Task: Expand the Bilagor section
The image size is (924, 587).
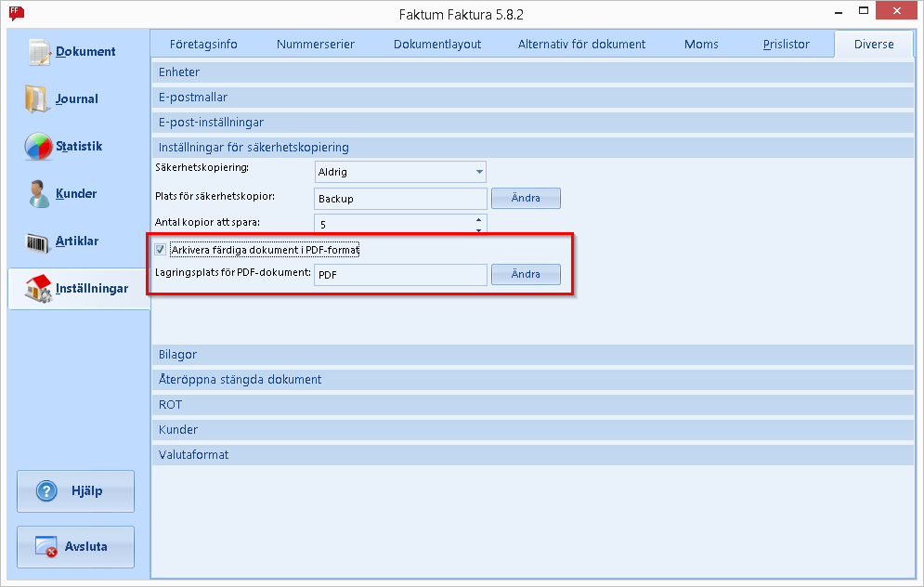Action: (533, 354)
